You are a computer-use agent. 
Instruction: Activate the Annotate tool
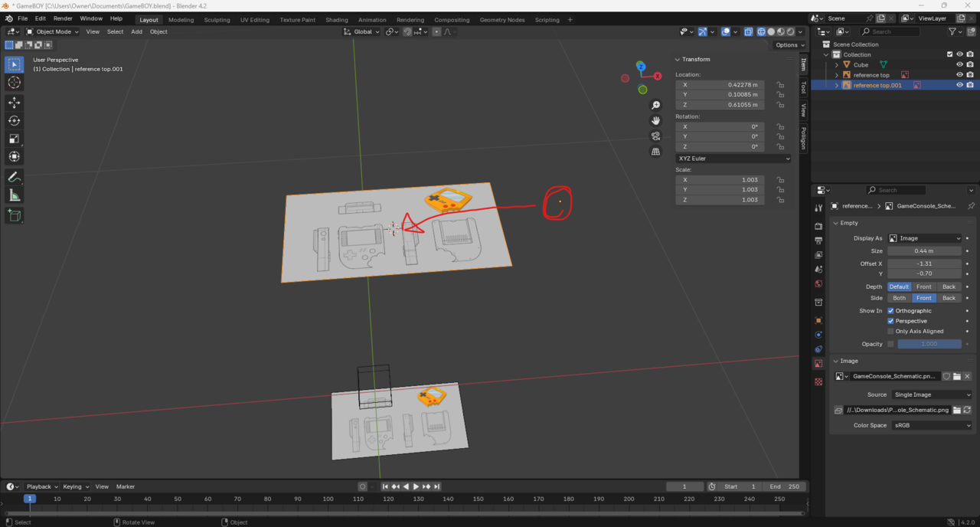pos(14,177)
